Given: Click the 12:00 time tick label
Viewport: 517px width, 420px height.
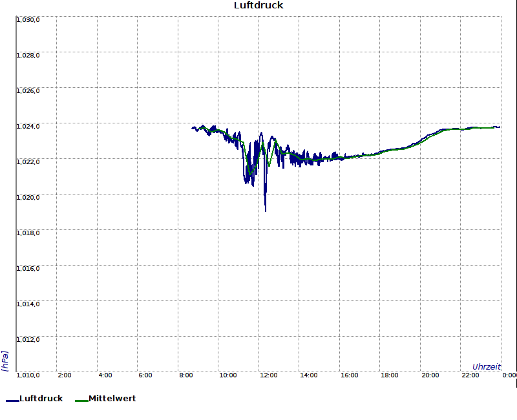Looking at the screenshot, I should tap(268, 375).
